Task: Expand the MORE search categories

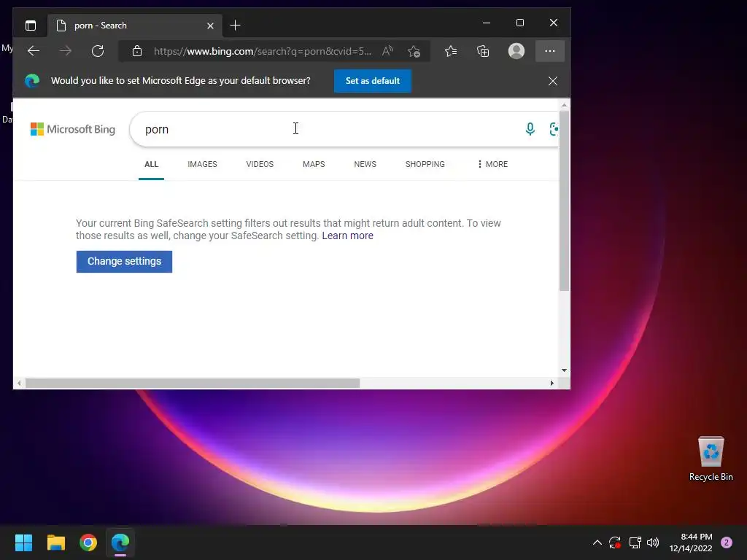Action: click(x=492, y=164)
